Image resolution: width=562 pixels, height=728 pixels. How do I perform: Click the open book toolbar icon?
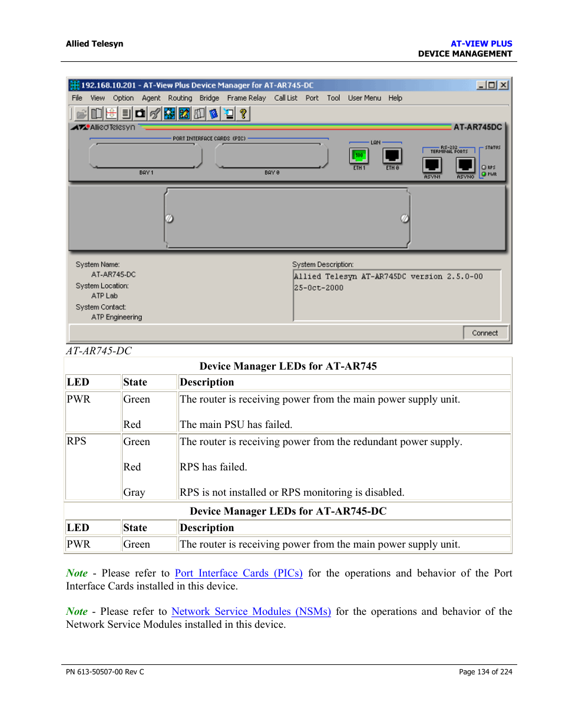(97, 114)
